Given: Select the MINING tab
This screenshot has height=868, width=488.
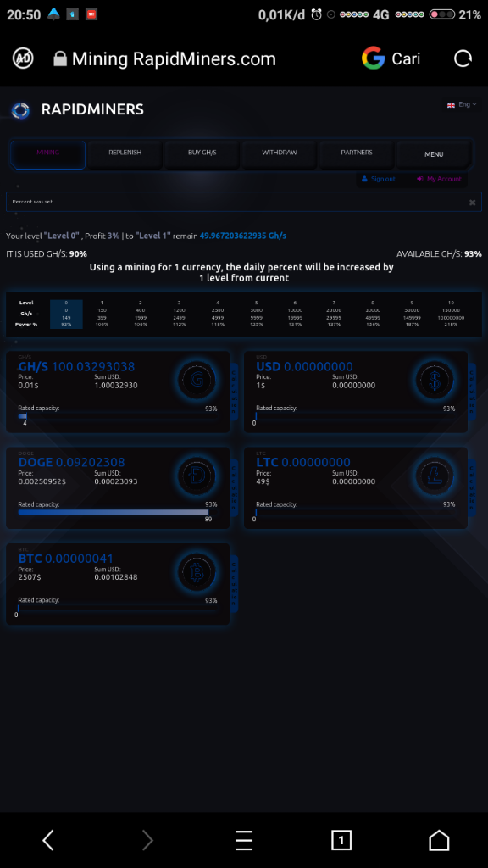Looking at the screenshot, I should coord(48,154).
